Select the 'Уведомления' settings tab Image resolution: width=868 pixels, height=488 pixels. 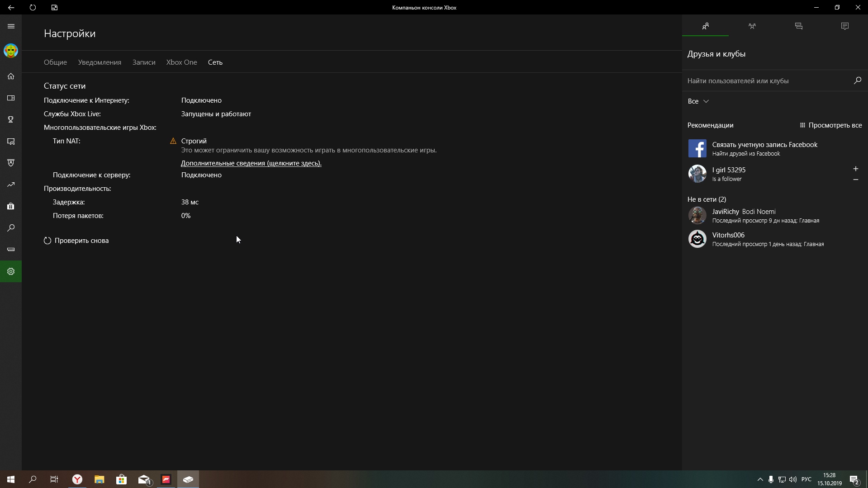point(100,62)
